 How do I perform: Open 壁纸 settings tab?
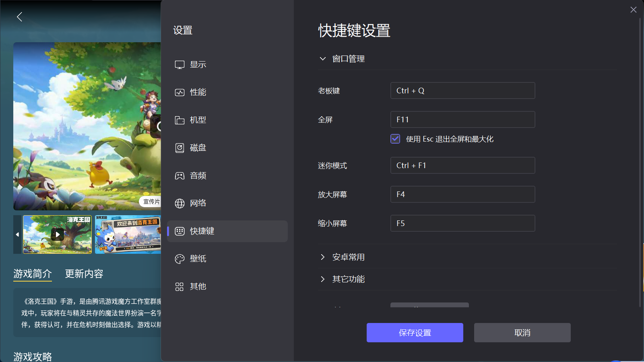(x=227, y=259)
